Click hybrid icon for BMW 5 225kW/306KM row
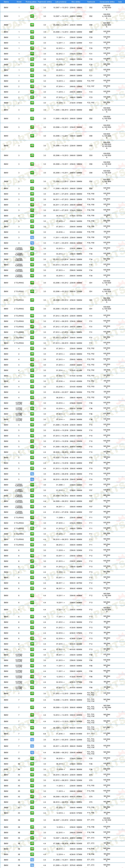The height and width of the screenshot is (868, 125). [32, 474]
